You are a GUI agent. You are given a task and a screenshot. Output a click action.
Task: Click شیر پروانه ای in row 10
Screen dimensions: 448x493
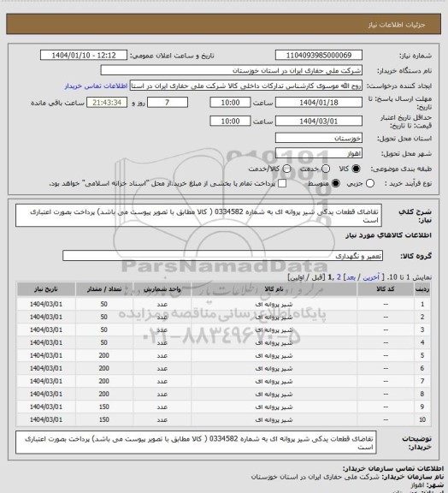click(x=274, y=419)
